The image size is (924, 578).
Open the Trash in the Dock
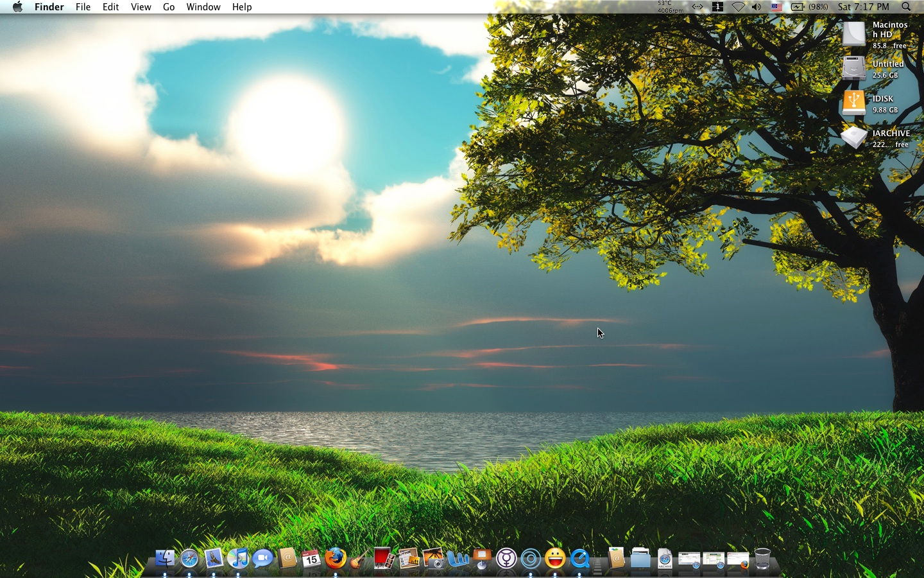coord(762,558)
